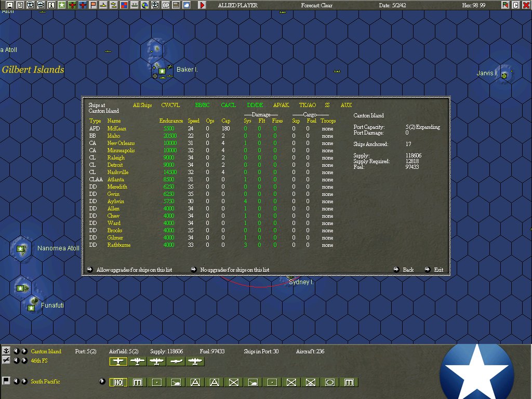Switch to the AP/AK filter tab
This screenshot has width=532, height=399.
[x=281, y=105]
